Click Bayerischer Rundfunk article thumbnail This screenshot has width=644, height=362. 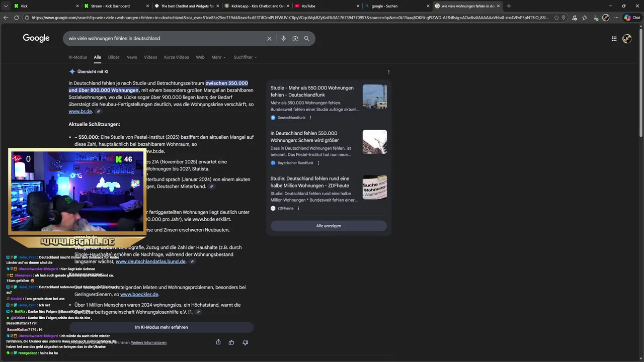(x=375, y=142)
